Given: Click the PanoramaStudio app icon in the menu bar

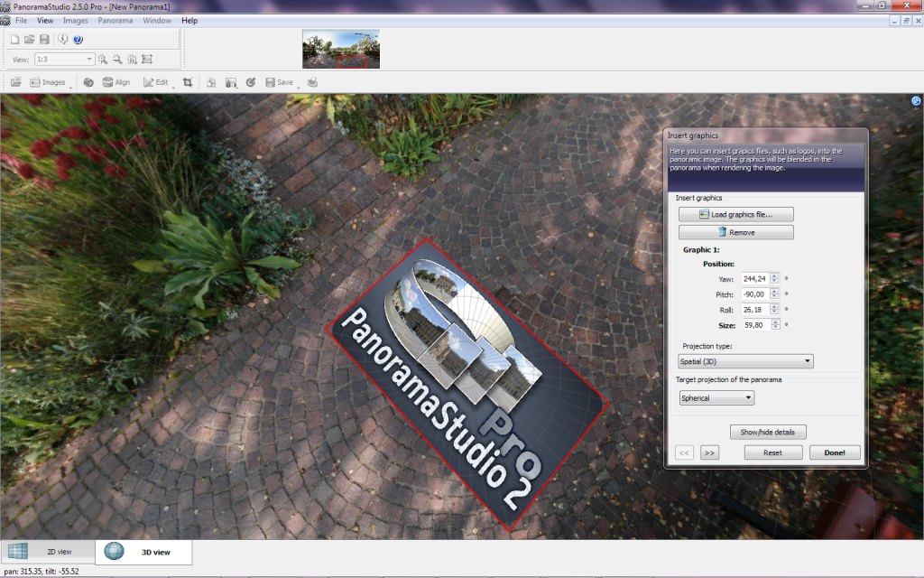Looking at the screenshot, I should pos(5,21).
